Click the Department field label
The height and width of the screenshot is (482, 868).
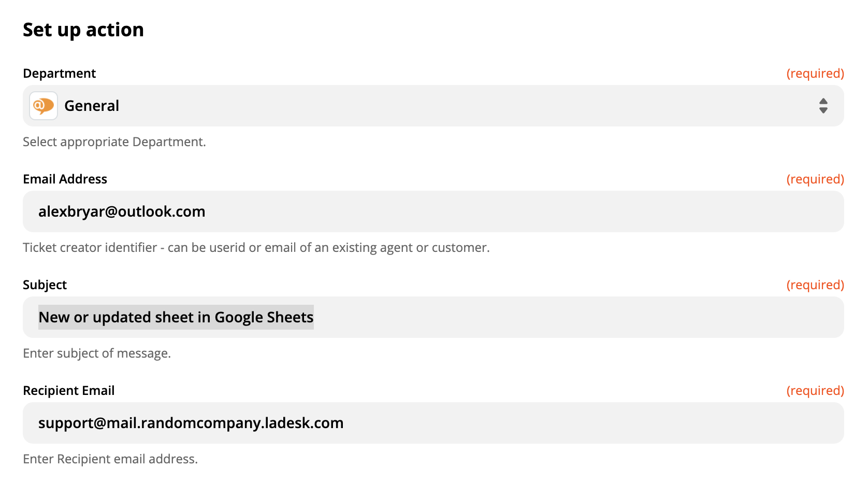point(59,73)
